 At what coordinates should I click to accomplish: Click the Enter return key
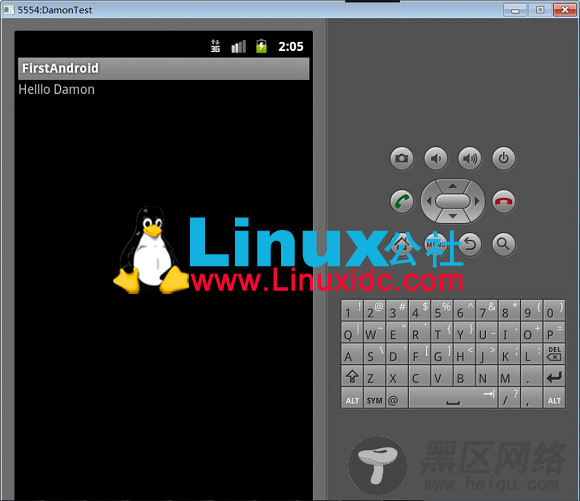coord(554,376)
